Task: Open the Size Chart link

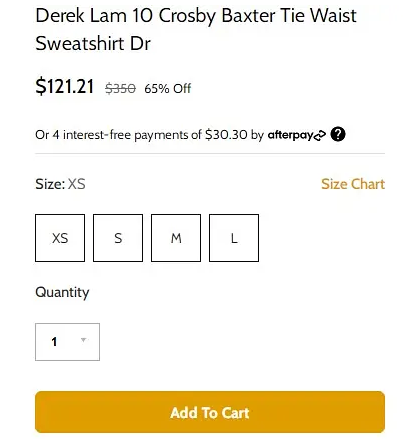Action: coord(353,184)
